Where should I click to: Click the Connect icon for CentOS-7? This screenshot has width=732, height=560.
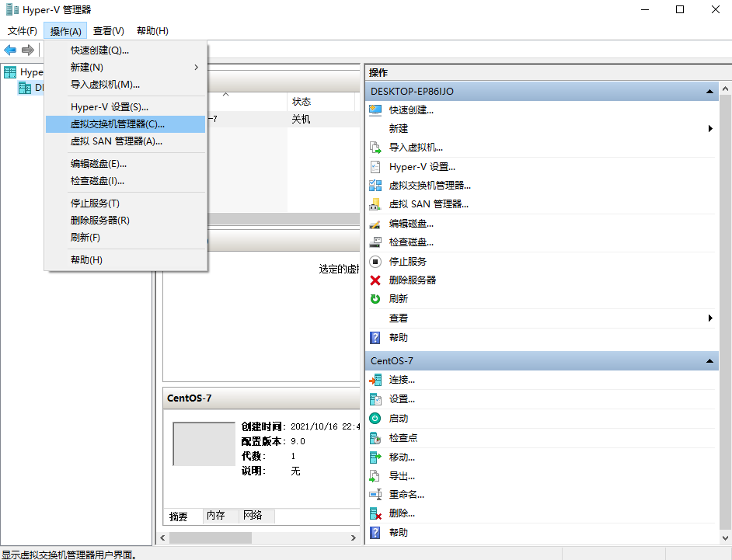click(375, 380)
